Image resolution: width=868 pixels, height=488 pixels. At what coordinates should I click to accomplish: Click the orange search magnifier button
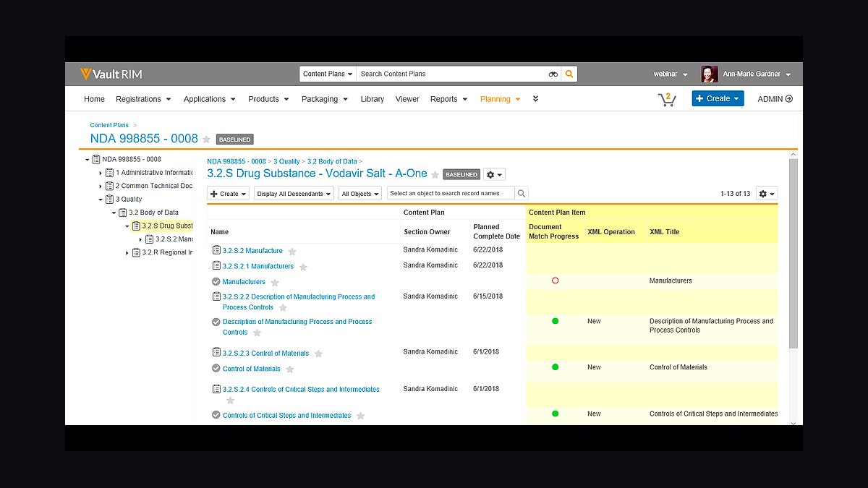click(569, 74)
